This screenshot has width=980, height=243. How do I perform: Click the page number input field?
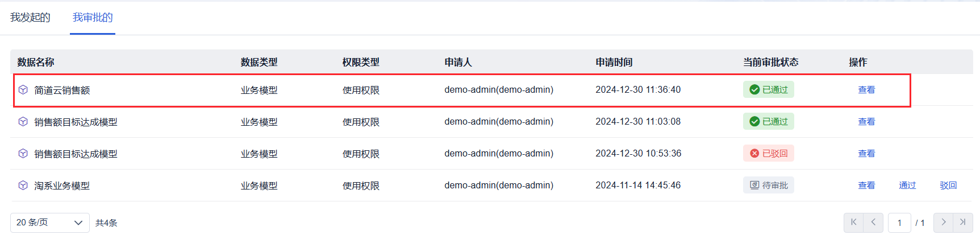coord(899,223)
